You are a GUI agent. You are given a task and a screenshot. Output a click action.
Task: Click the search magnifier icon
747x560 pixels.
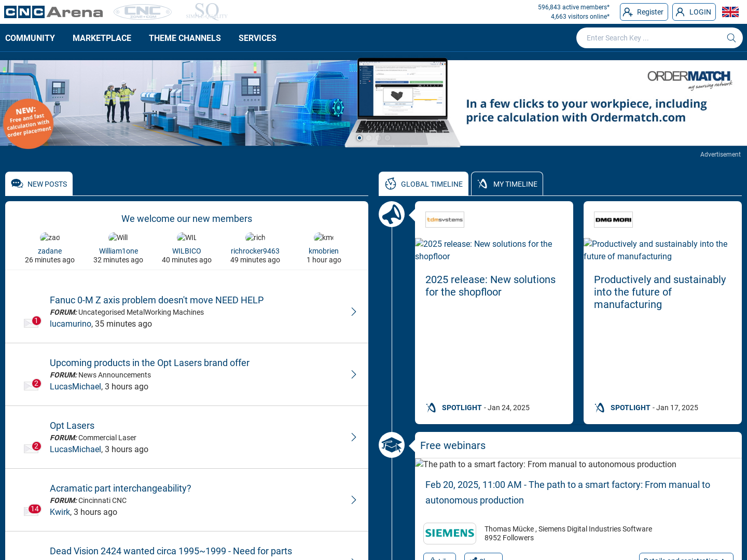tap(731, 38)
